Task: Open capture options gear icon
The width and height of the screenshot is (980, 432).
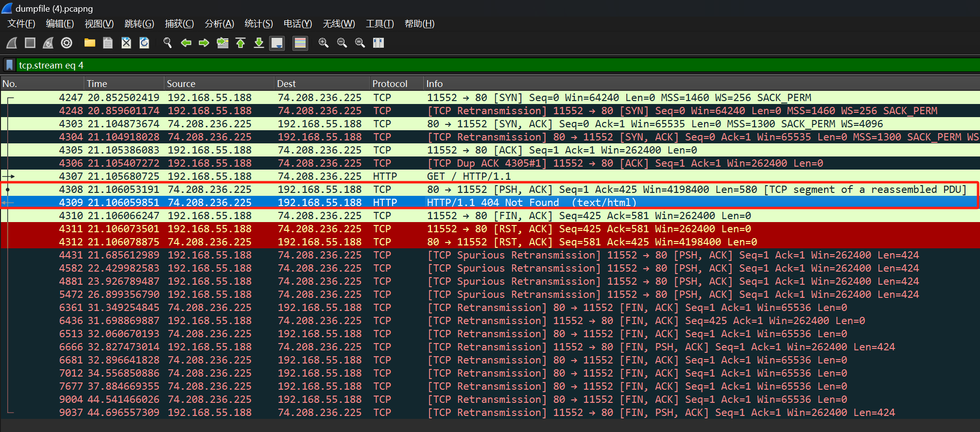Action: 67,43
